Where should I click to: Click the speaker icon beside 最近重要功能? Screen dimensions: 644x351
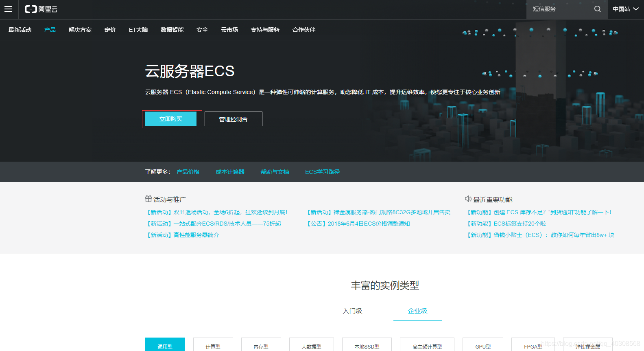(468, 199)
